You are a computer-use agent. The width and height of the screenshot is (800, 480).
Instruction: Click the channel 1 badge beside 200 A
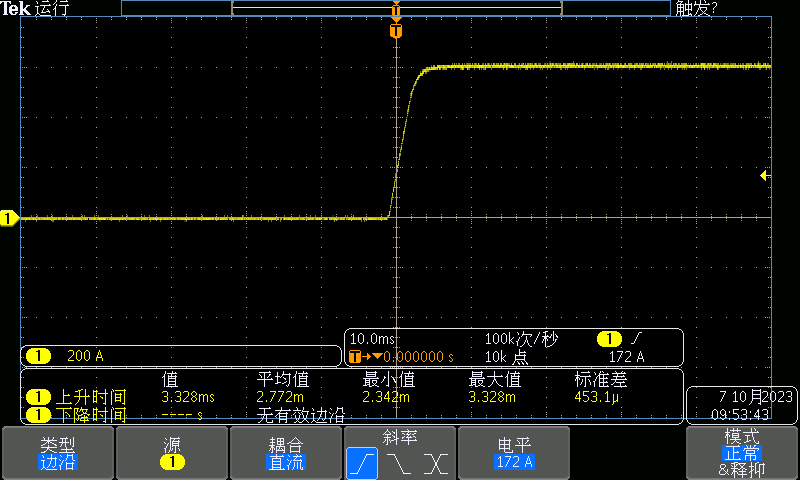click(x=38, y=356)
